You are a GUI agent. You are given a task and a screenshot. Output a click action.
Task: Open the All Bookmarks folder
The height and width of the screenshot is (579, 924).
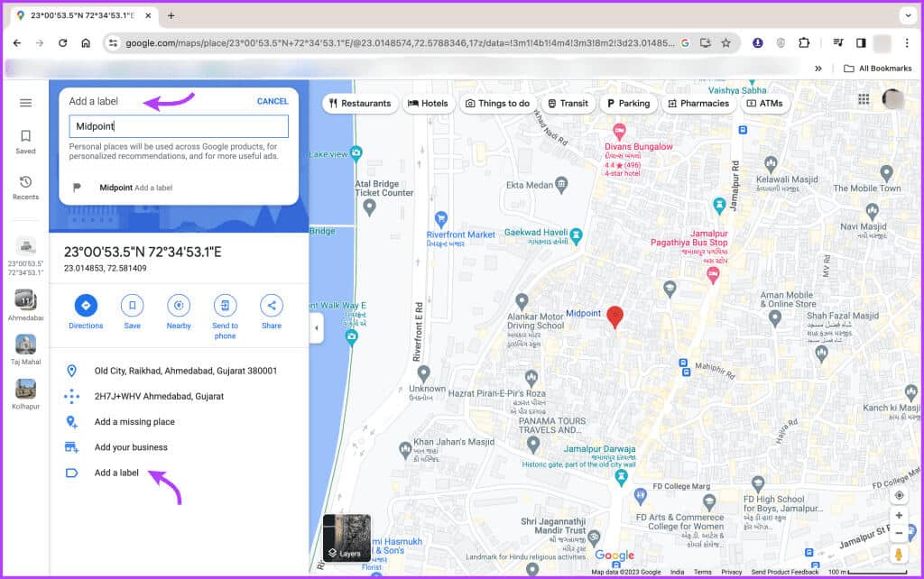pos(878,69)
